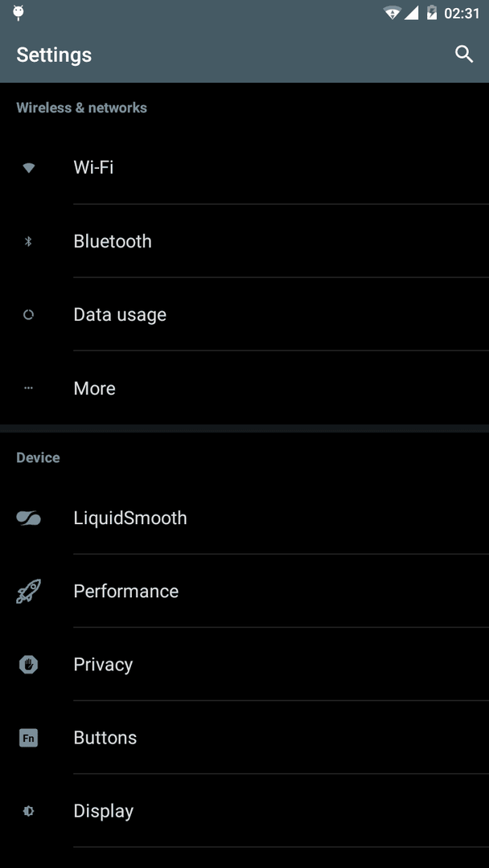Open Performance settings
This screenshot has width=489, height=868.
pyautogui.click(x=244, y=592)
